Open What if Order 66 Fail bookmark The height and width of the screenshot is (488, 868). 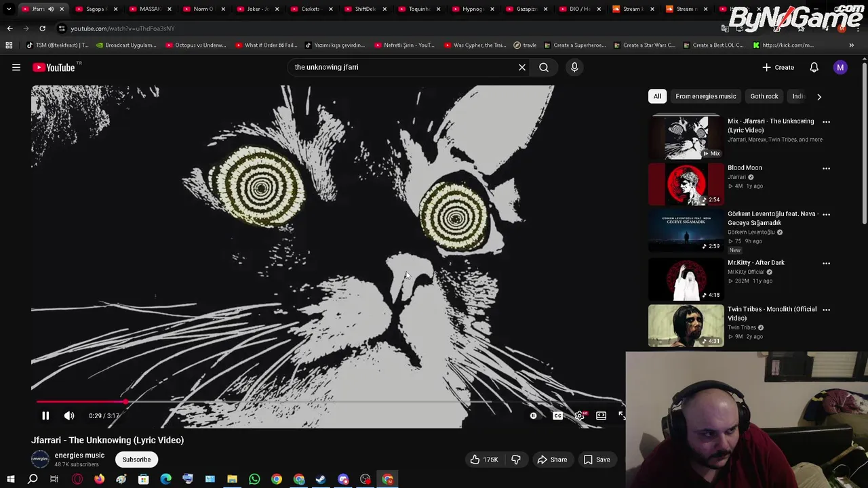tap(266, 45)
